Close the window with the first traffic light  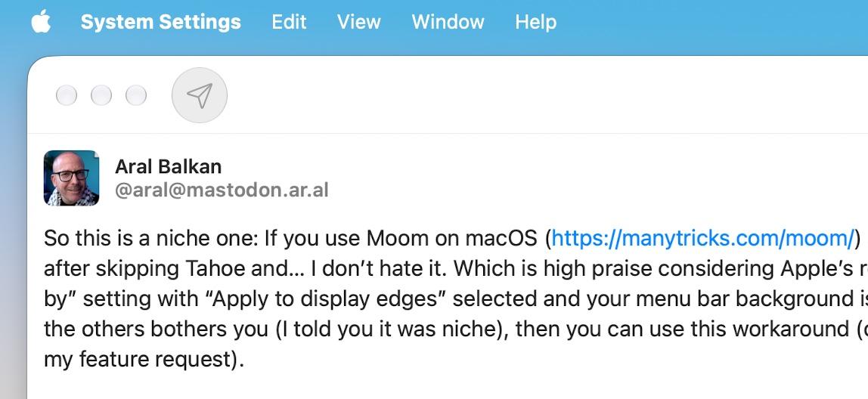67,95
